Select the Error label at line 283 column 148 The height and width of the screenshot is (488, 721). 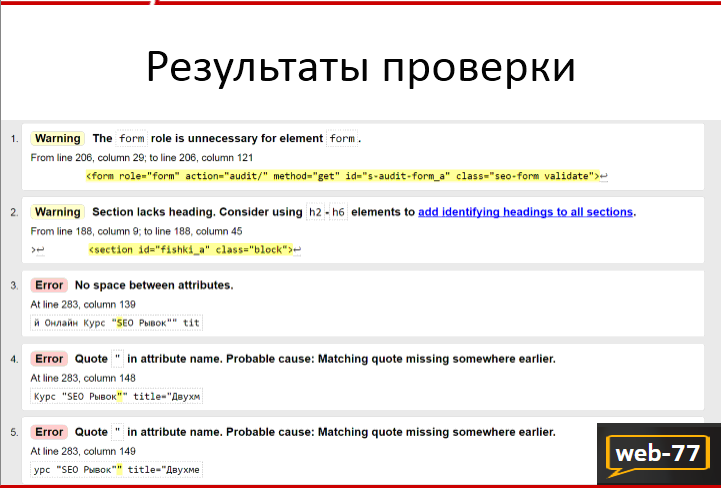click(49, 359)
